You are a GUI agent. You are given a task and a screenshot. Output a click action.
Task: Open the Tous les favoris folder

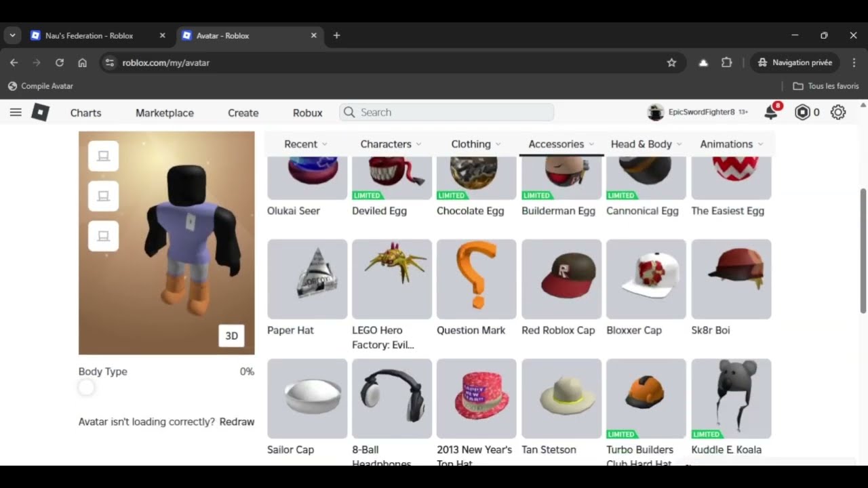[x=825, y=86]
